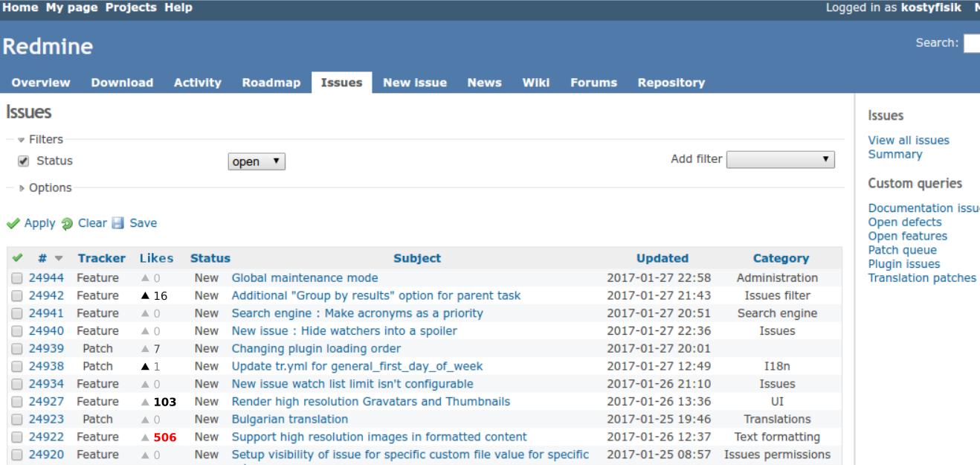Open the Add filter dropdown
Image resolution: width=980 pixels, height=465 pixels.
tap(781, 159)
